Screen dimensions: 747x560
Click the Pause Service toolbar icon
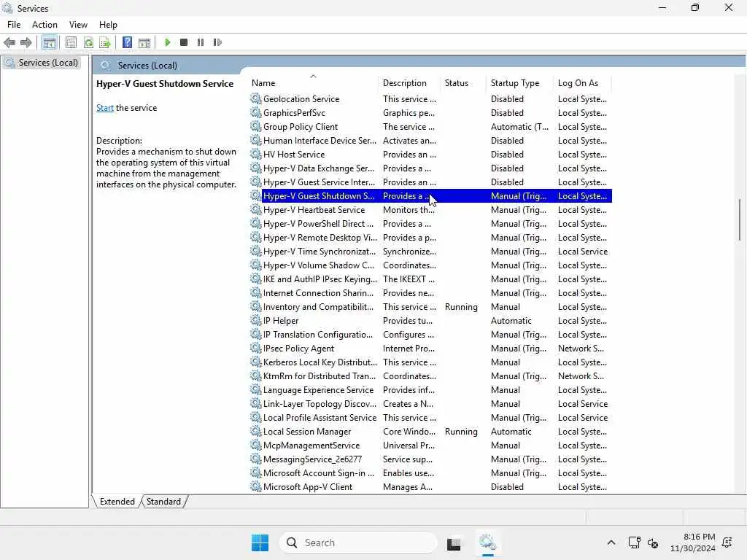(x=201, y=42)
